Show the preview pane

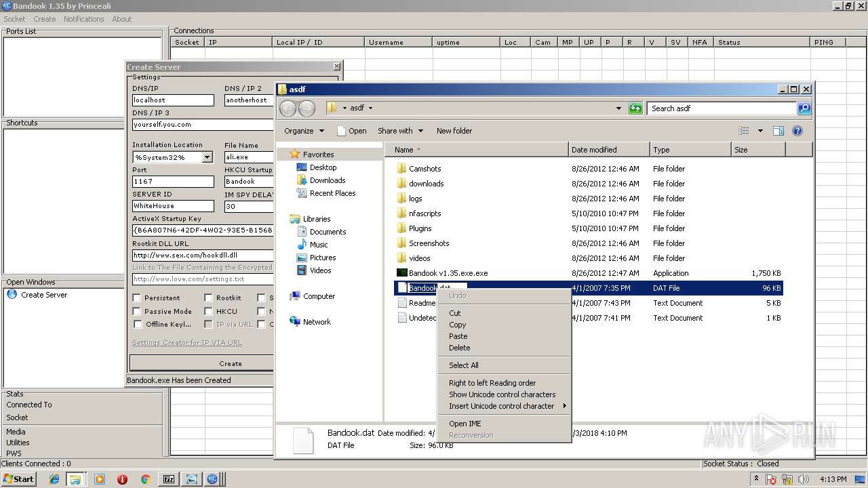[778, 131]
